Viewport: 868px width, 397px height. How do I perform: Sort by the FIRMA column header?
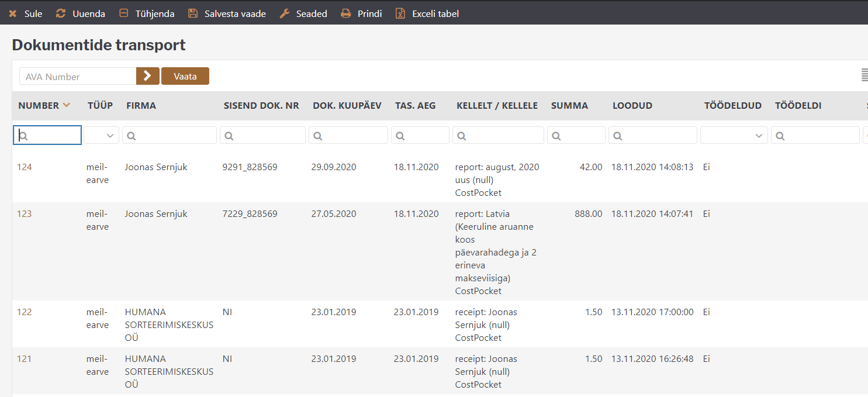pyautogui.click(x=141, y=106)
